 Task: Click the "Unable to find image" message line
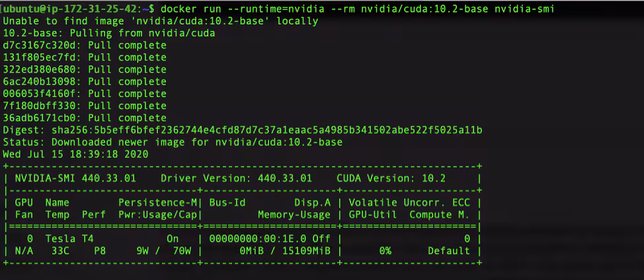click(x=161, y=21)
